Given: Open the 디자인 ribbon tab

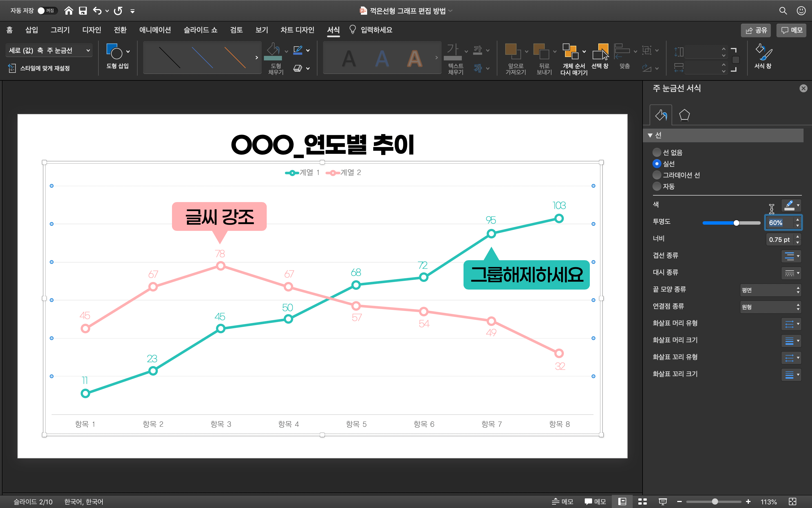Looking at the screenshot, I should (92, 30).
